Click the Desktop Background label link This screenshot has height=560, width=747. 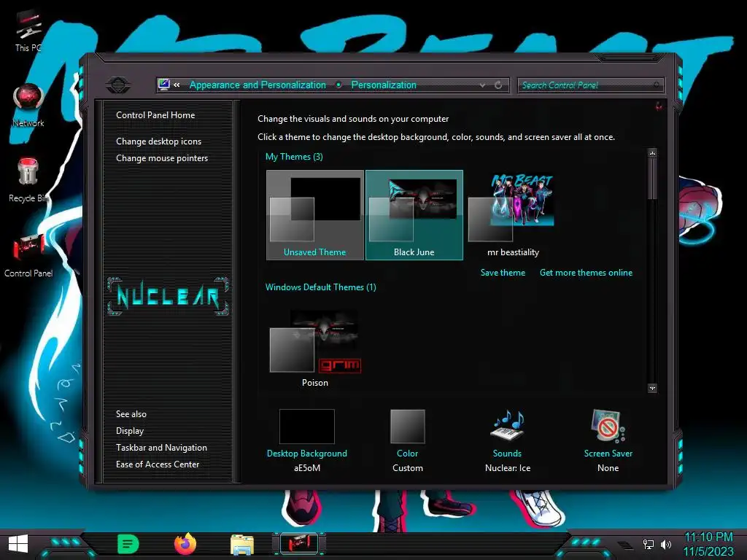[x=307, y=454]
